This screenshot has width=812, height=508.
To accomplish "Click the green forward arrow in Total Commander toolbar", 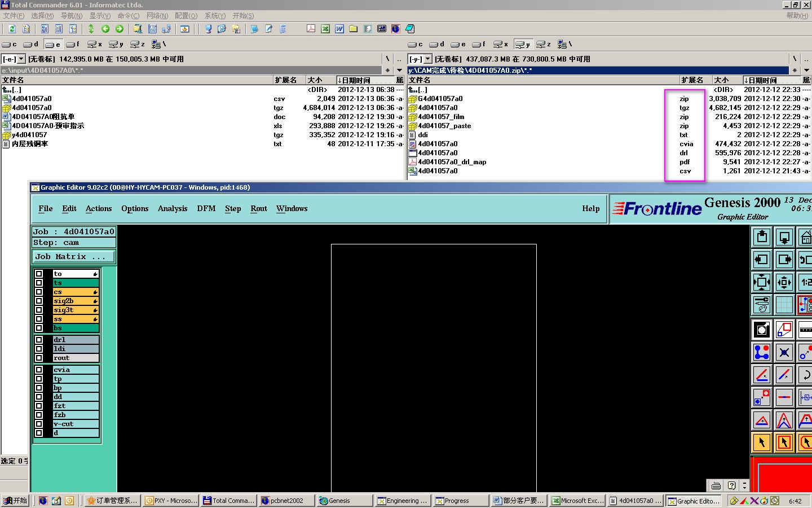I will click(119, 29).
